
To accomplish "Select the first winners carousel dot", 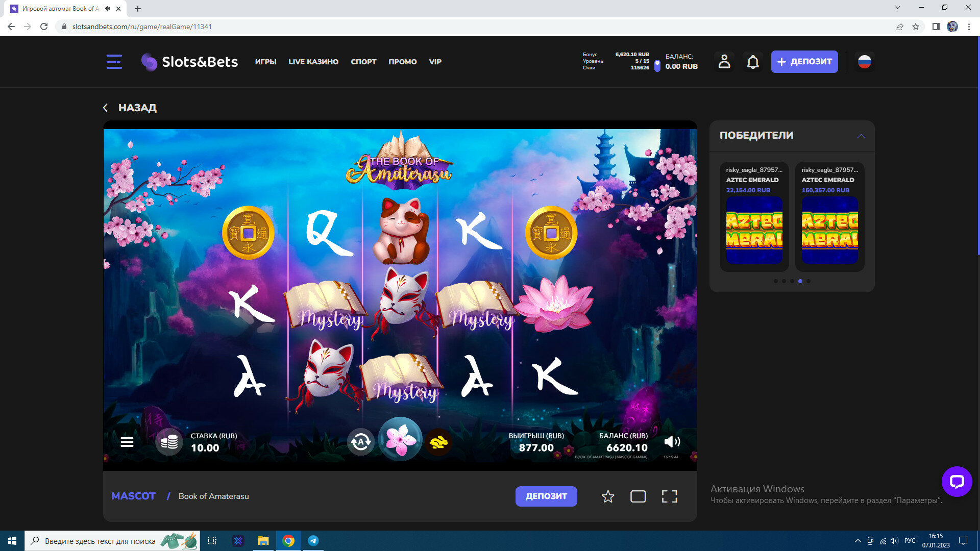I will tap(776, 281).
